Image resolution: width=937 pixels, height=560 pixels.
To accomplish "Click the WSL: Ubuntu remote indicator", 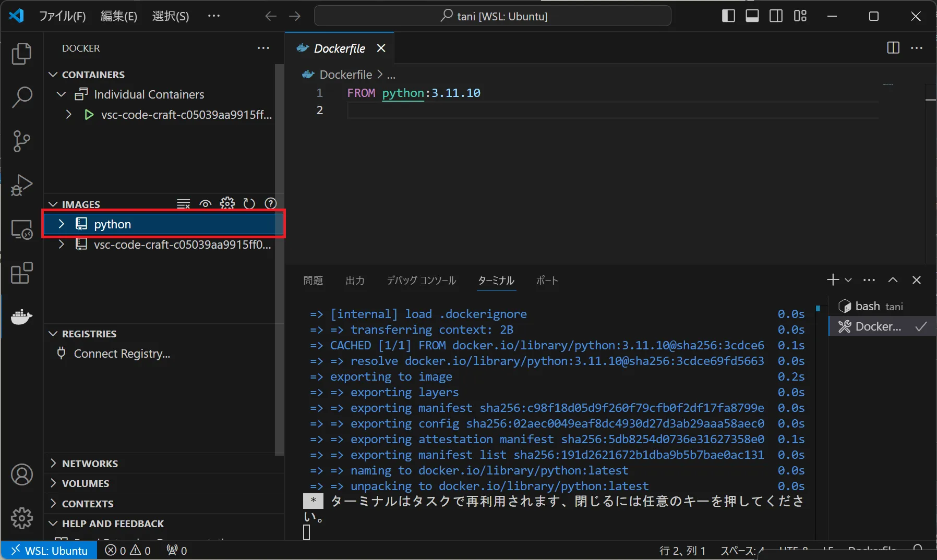I will point(50,551).
